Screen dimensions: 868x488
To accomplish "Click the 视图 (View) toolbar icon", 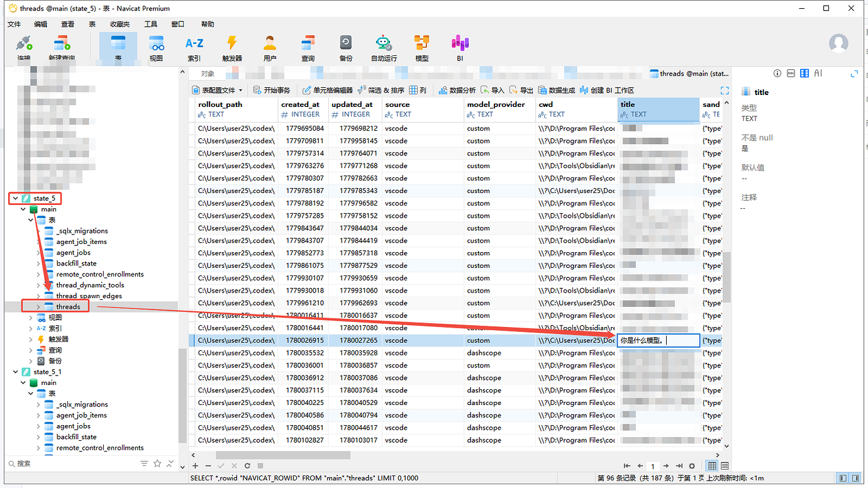I will (156, 48).
